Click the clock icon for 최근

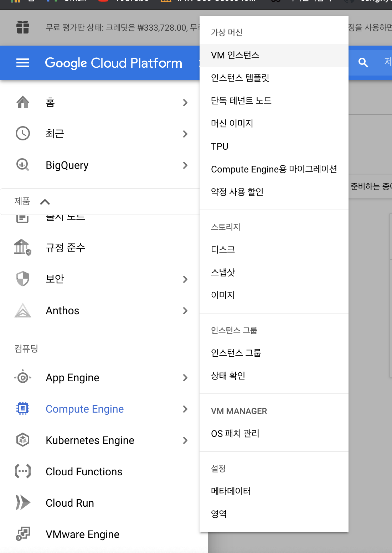point(23,133)
